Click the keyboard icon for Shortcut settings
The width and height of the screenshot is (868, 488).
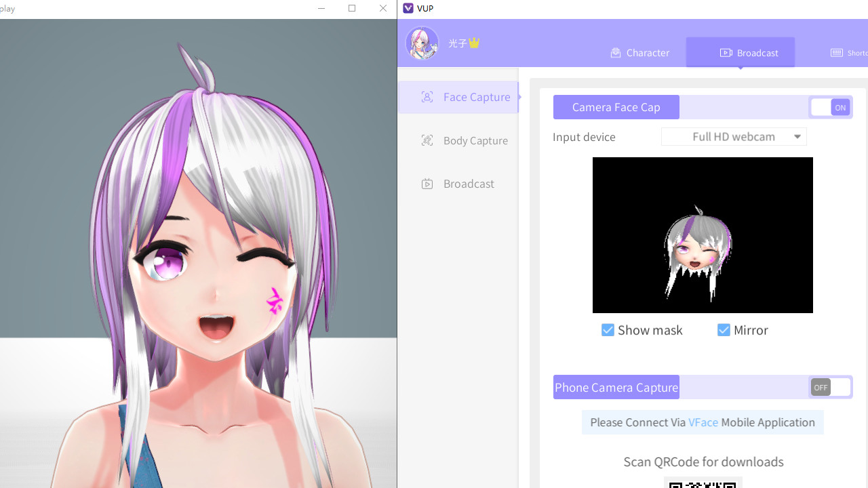tap(837, 52)
